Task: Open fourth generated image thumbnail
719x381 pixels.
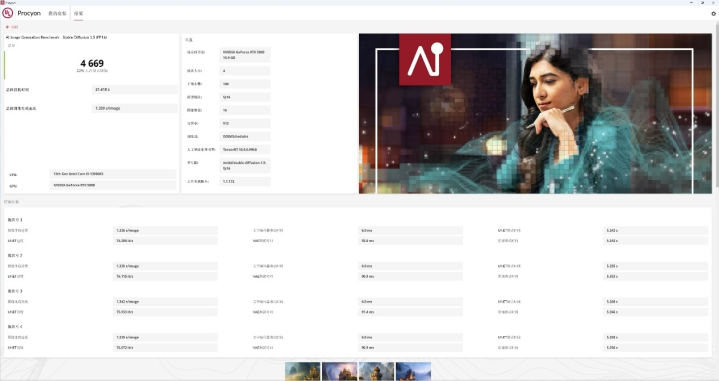Action: (x=413, y=371)
